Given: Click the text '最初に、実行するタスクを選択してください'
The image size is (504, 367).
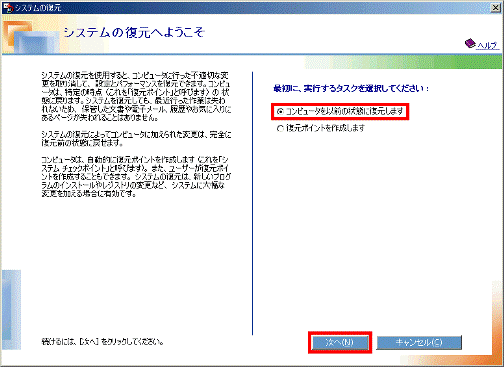Looking at the screenshot, I should tap(351, 89).
